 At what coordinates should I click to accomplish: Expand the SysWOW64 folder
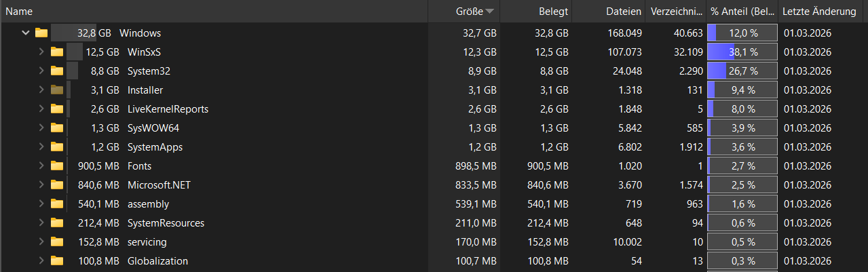tap(41, 128)
